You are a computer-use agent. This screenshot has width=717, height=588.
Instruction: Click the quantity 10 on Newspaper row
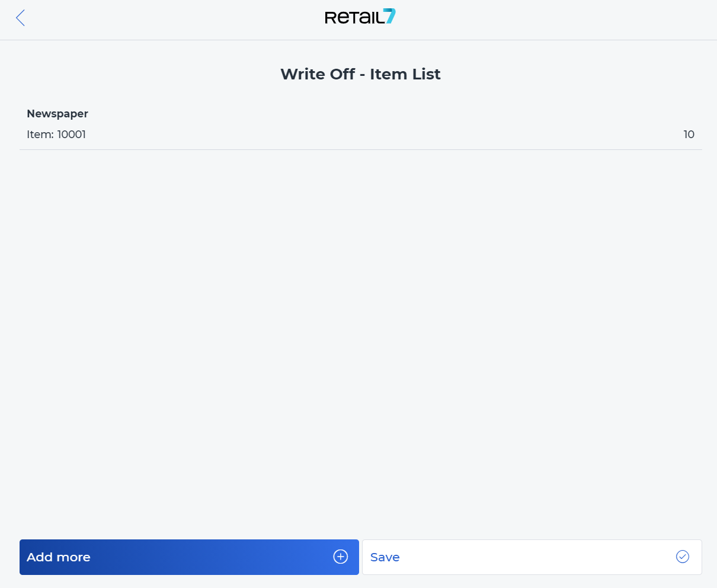(x=689, y=135)
